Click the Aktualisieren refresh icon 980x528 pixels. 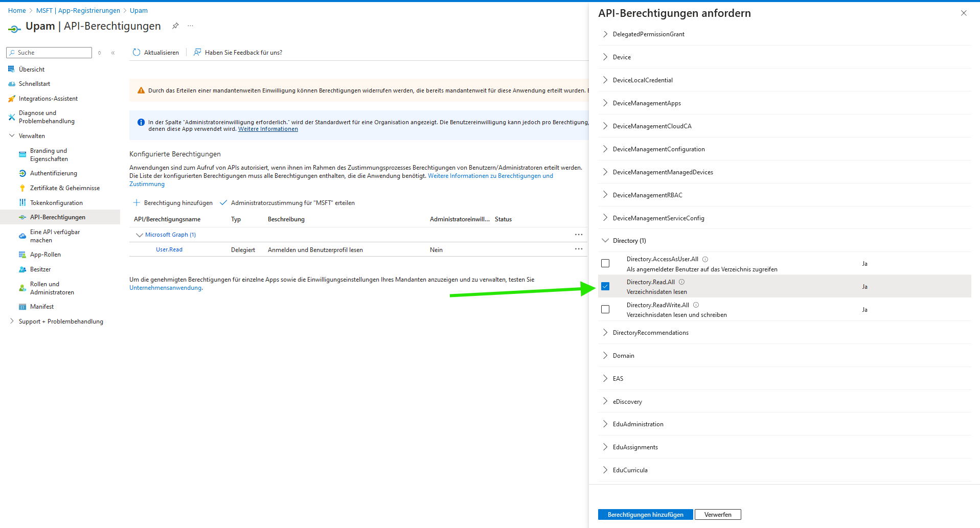pos(136,52)
